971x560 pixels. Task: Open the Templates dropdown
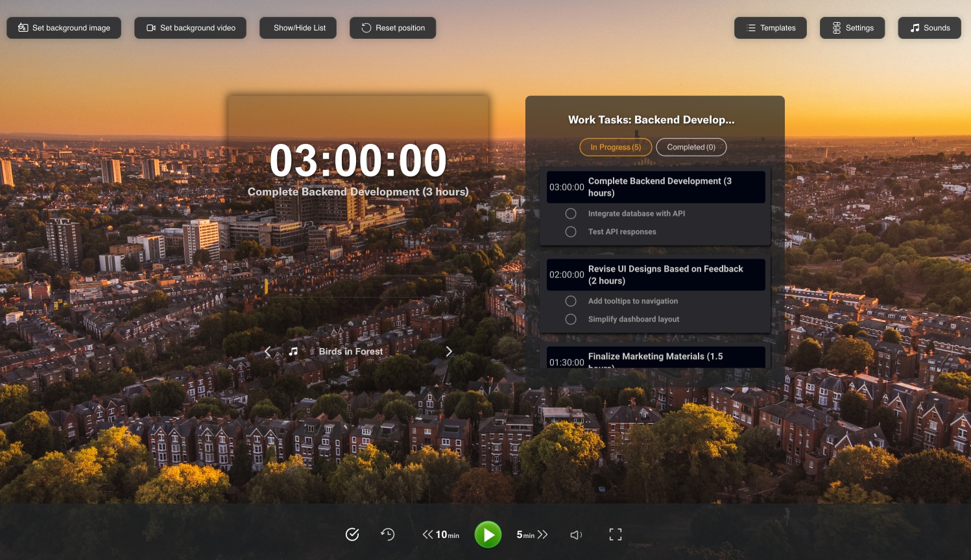[770, 28]
